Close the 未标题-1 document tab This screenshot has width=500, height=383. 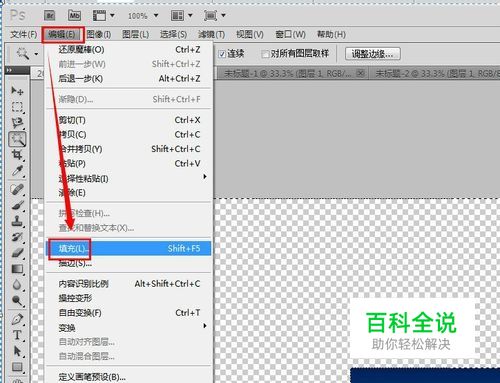coord(360,73)
